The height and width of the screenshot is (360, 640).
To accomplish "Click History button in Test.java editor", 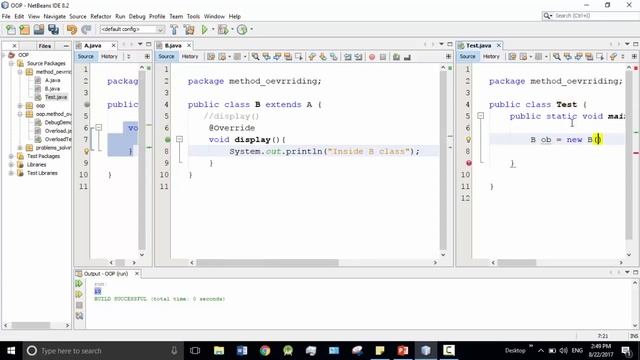I will point(491,57).
